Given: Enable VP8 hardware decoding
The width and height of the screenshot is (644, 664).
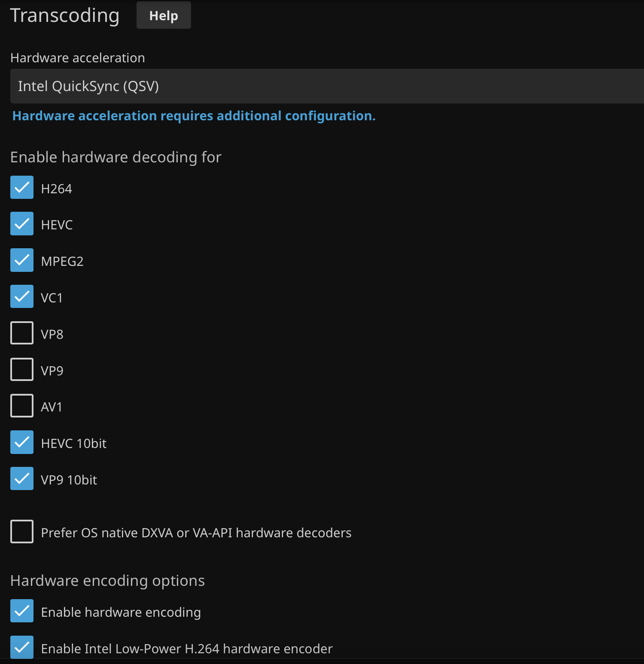Looking at the screenshot, I should tap(22, 333).
